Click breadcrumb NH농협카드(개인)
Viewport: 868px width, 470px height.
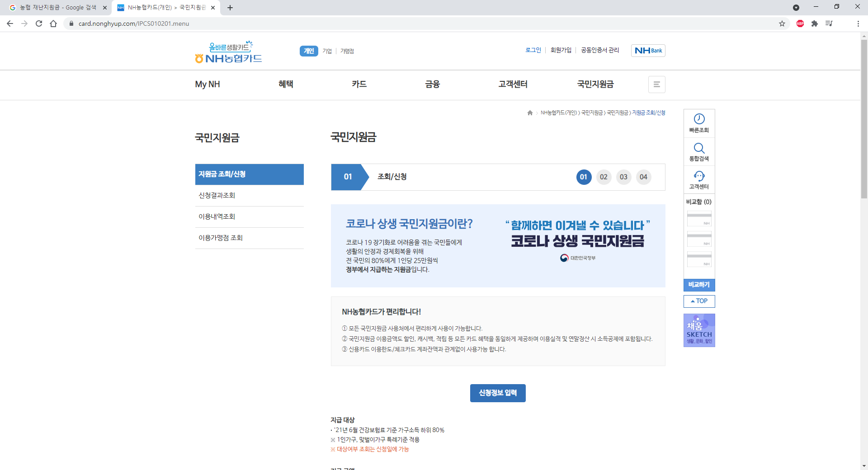(559, 113)
